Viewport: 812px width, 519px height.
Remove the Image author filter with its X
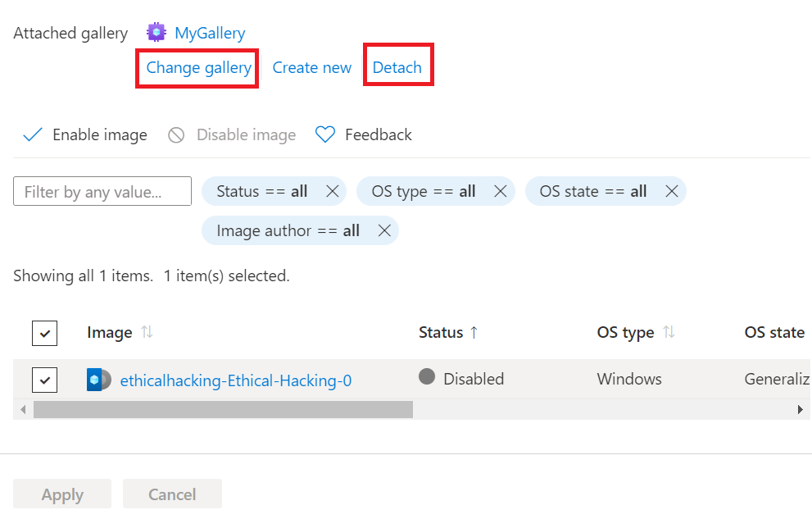[383, 230]
